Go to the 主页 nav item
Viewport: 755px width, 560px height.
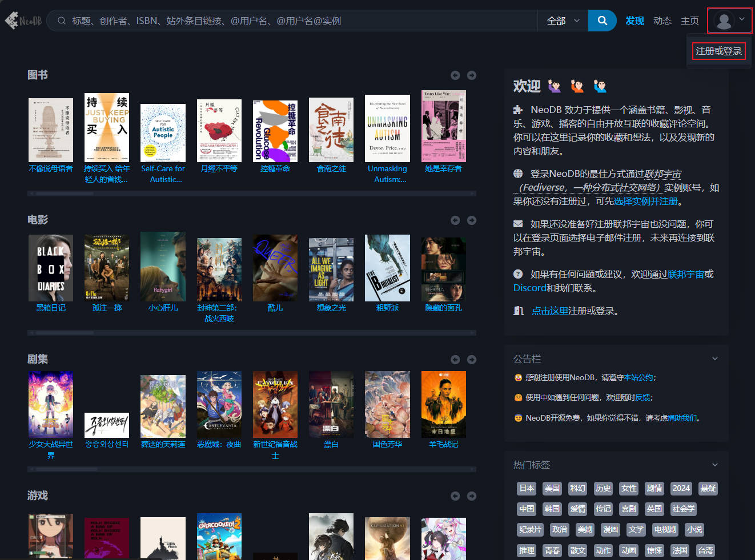click(x=689, y=21)
